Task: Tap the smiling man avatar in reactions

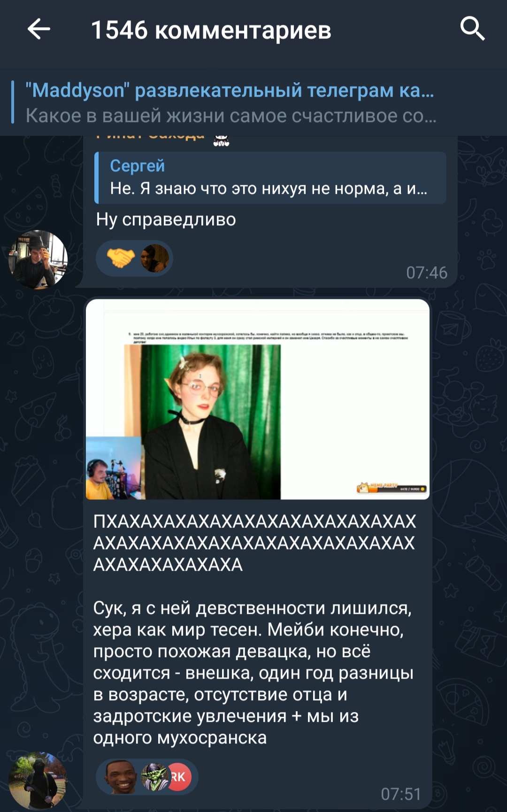Action: [x=120, y=777]
